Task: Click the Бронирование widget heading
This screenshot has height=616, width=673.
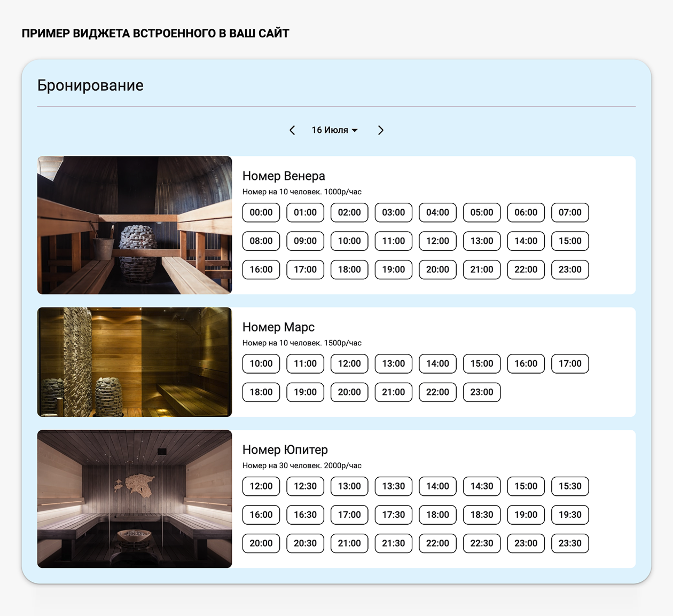Action: (90, 85)
